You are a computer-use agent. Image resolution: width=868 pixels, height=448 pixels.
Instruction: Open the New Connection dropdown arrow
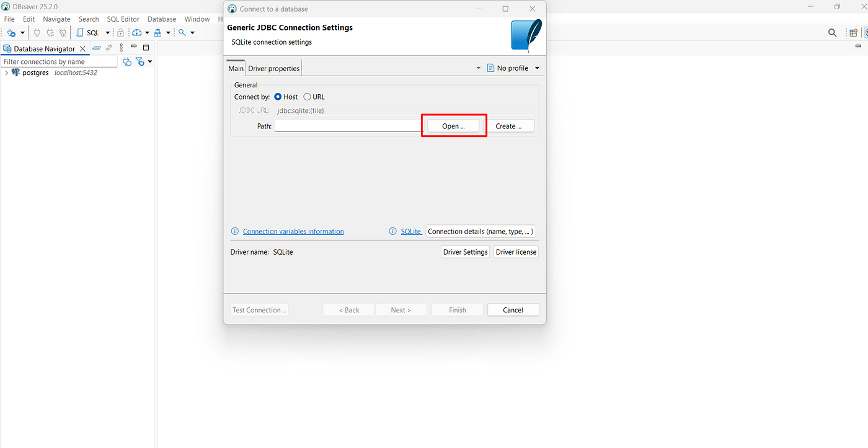(x=23, y=33)
